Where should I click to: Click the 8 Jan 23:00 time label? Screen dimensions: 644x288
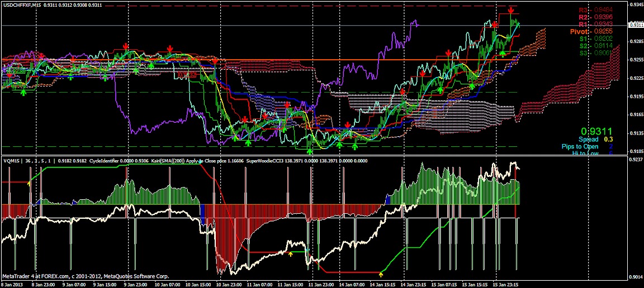[x=43, y=284]
